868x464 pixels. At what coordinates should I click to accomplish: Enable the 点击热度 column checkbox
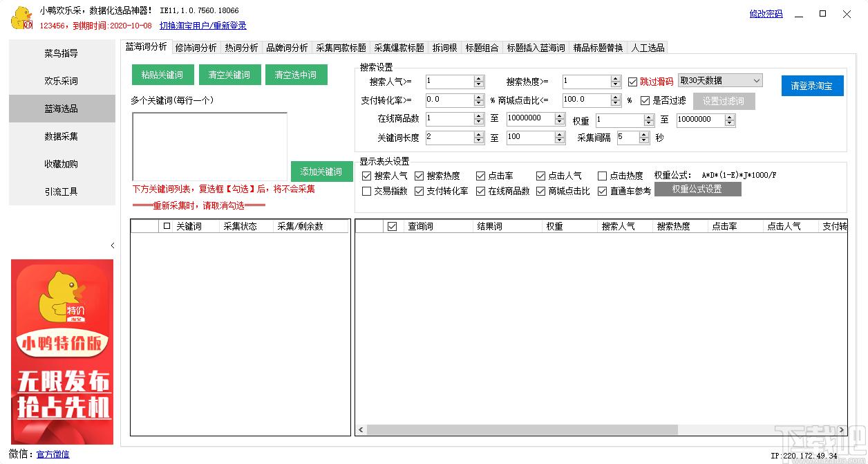point(602,176)
